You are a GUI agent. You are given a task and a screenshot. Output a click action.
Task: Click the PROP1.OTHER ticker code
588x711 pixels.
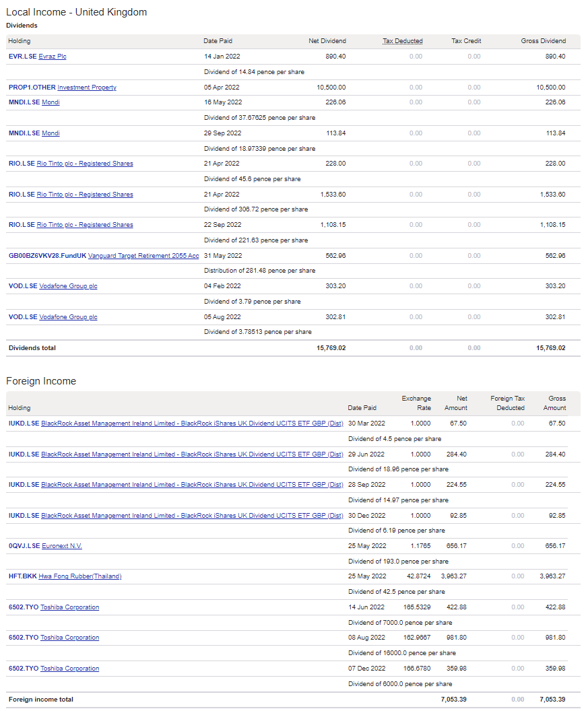click(32, 87)
